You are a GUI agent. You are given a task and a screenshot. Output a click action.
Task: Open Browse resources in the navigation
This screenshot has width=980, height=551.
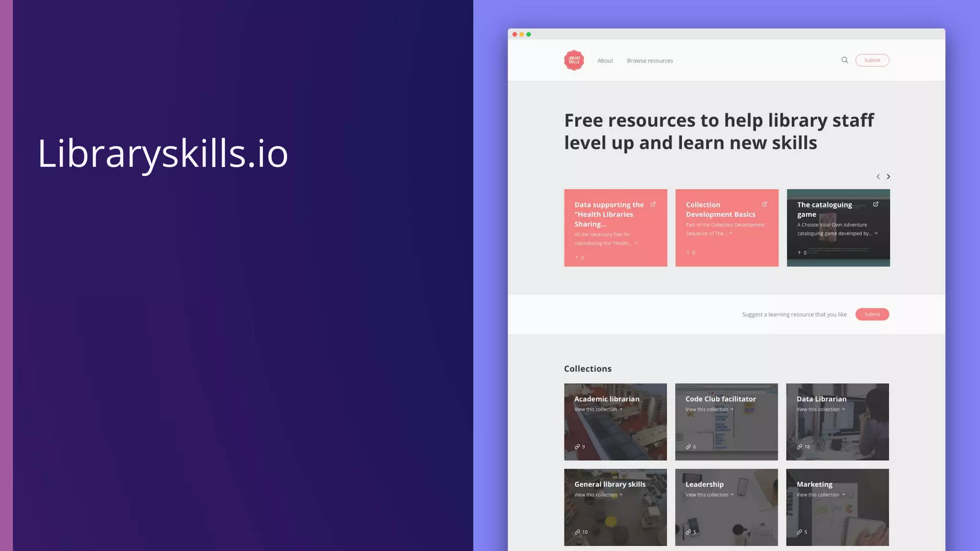(x=650, y=61)
